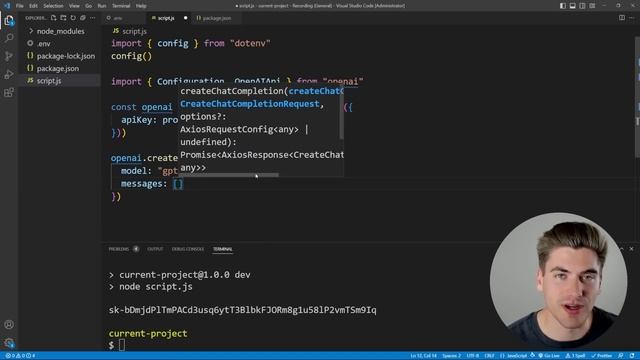Image resolution: width=640 pixels, height=360 pixels.
Task: Open the Terminal menu
Action: click(121, 6)
